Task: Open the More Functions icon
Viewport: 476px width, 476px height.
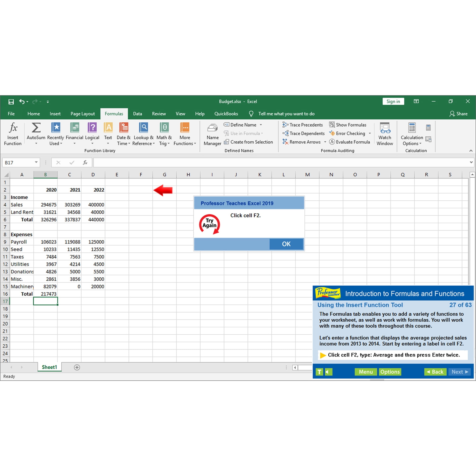Action: pos(185,128)
